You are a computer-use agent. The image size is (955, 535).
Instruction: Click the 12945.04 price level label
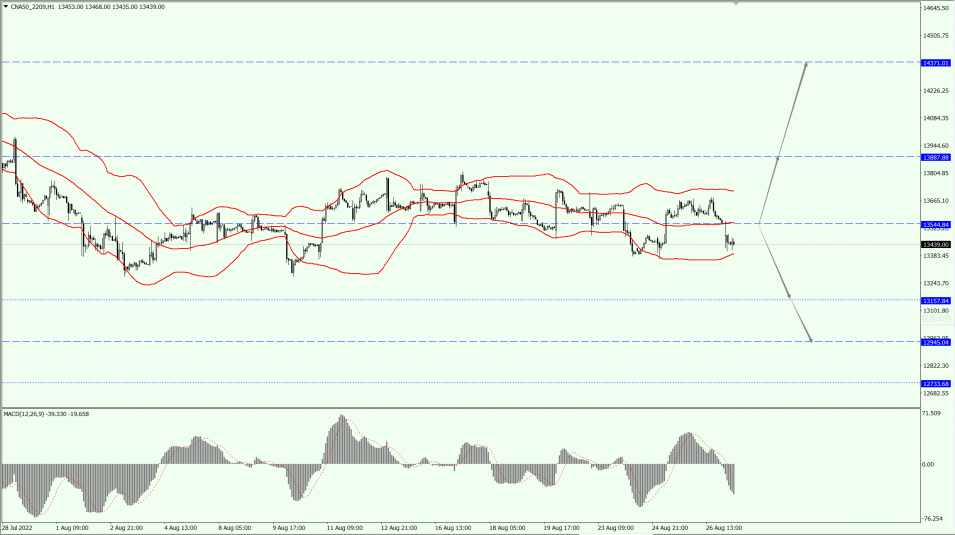point(935,342)
